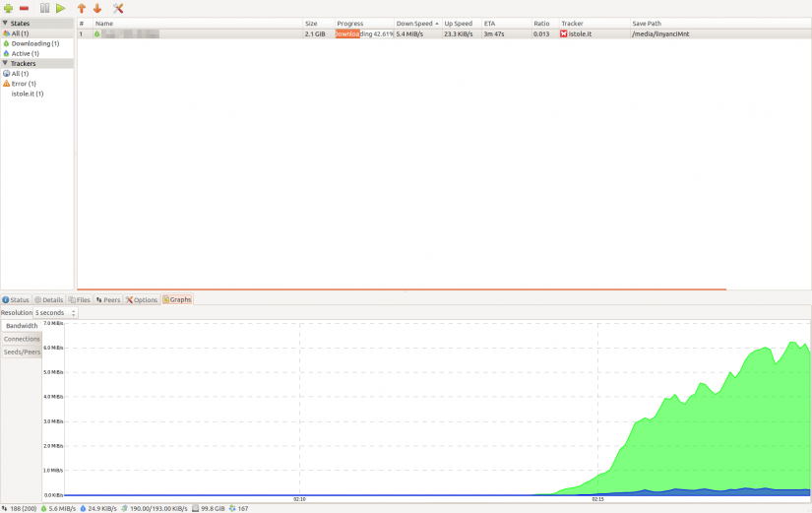812x513 pixels.
Task: Switch to the Seeds/Peers graph tab
Action: 22,352
